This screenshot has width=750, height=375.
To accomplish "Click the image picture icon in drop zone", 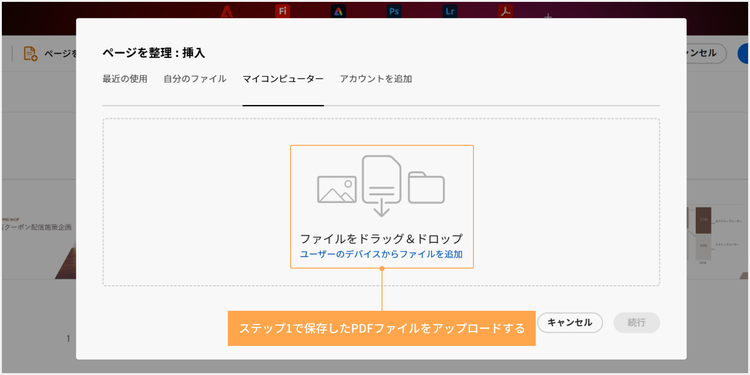I will point(337,189).
